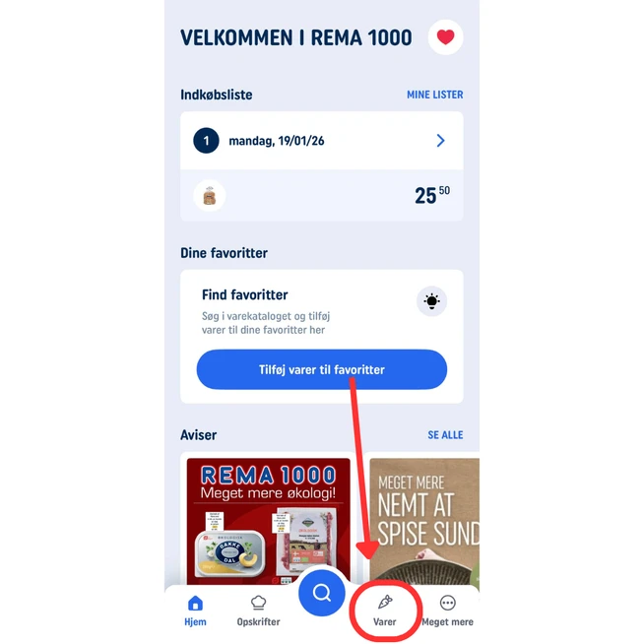This screenshot has height=644, width=644.
Task: Tap the Indkøbsliste section title
Action: point(217,95)
